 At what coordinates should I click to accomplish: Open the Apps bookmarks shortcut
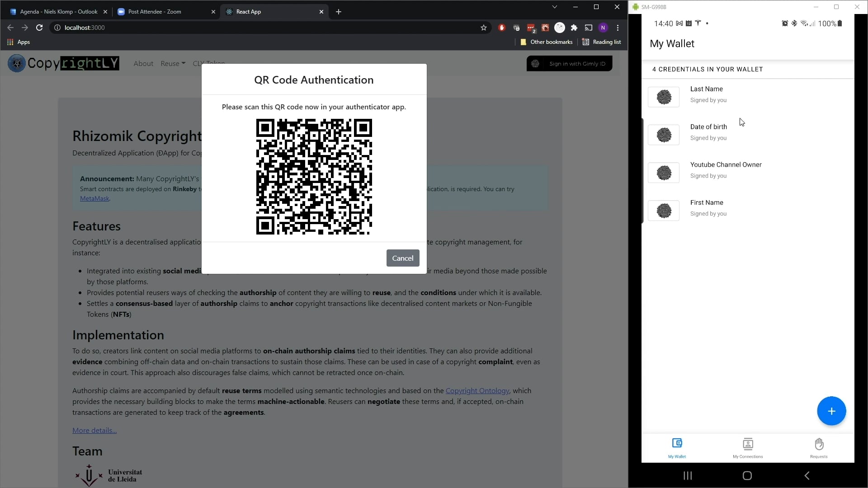tap(19, 42)
